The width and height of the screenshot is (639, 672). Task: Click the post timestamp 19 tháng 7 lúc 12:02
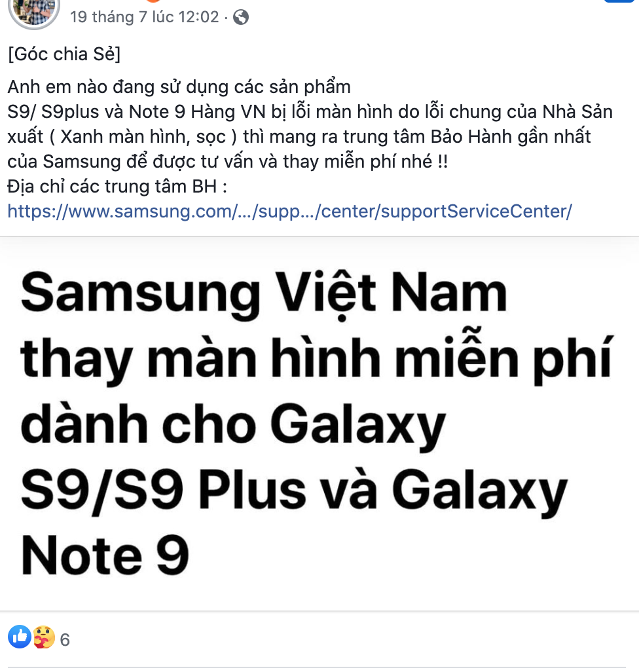pos(144,17)
